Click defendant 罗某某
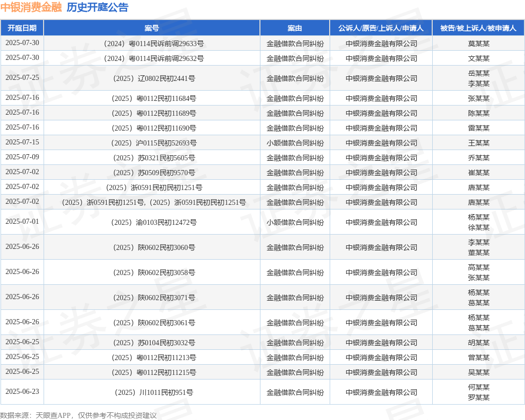 click(x=478, y=397)
